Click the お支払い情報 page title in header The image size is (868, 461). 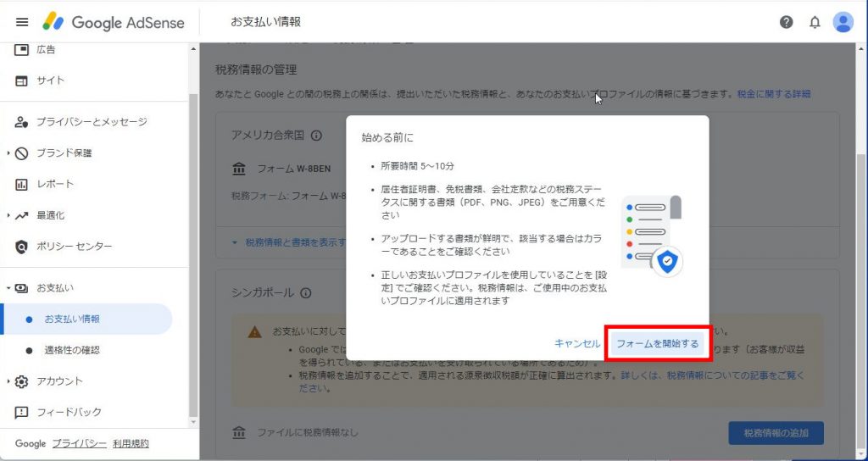point(265,22)
